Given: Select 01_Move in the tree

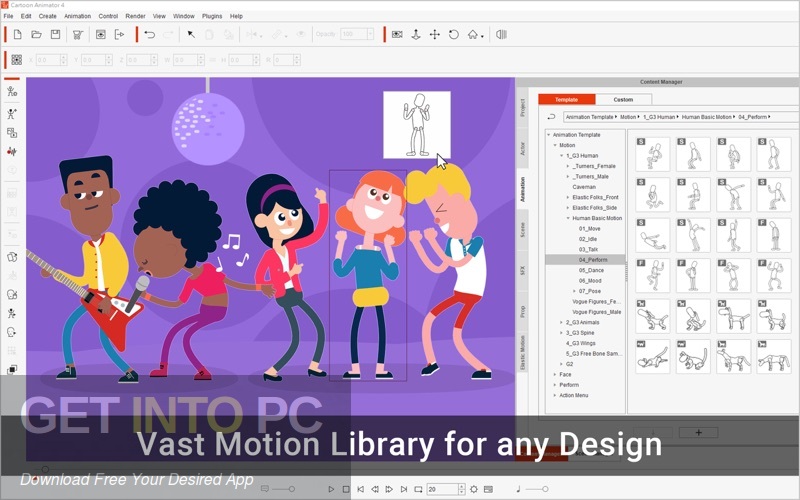Looking at the screenshot, I should coord(589,229).
